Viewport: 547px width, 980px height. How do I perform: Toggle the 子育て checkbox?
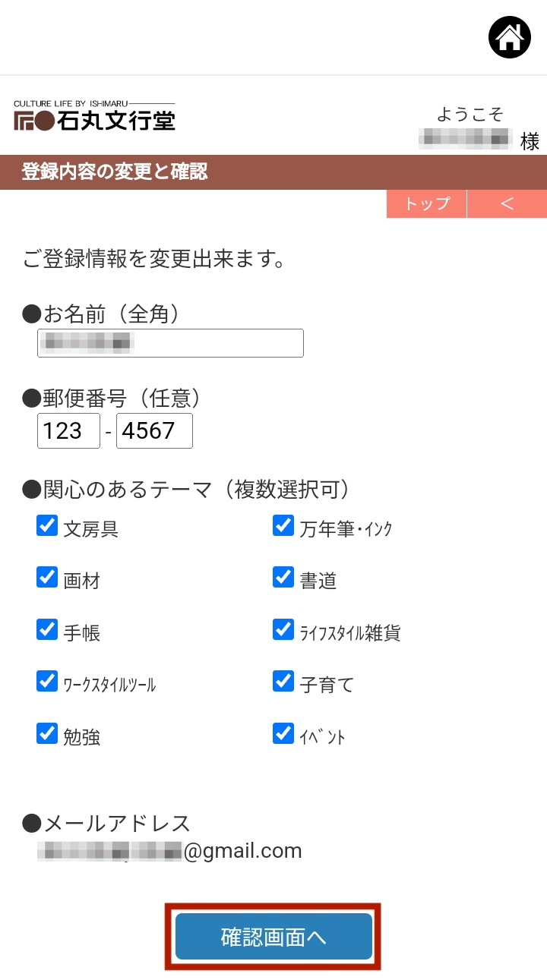click(283, 681)
